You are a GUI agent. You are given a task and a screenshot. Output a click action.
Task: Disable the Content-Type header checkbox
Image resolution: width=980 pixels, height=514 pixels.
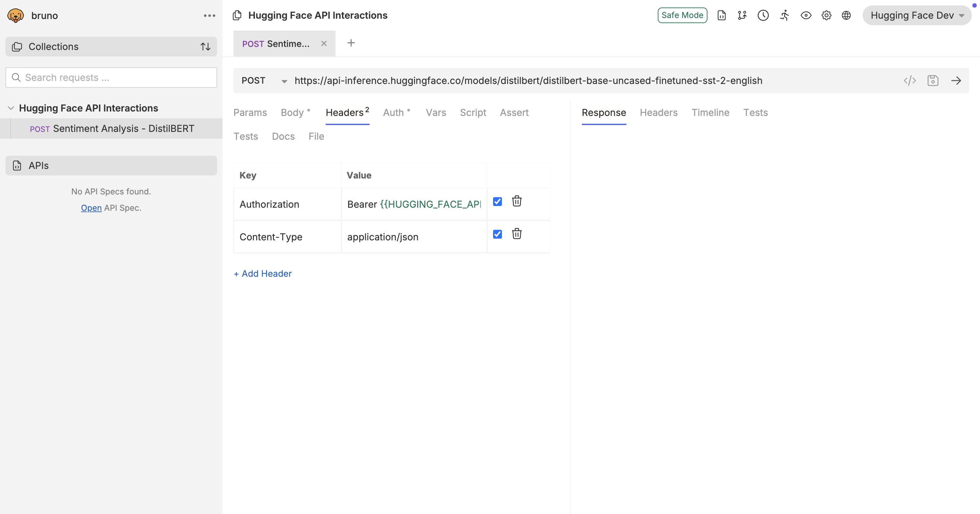[497, 234]
